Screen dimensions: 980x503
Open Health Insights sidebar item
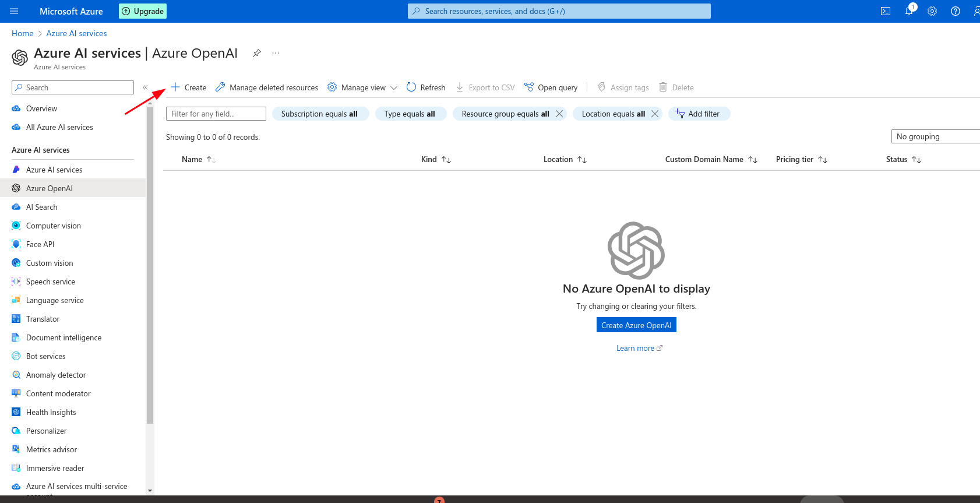[x=73, y=412]
